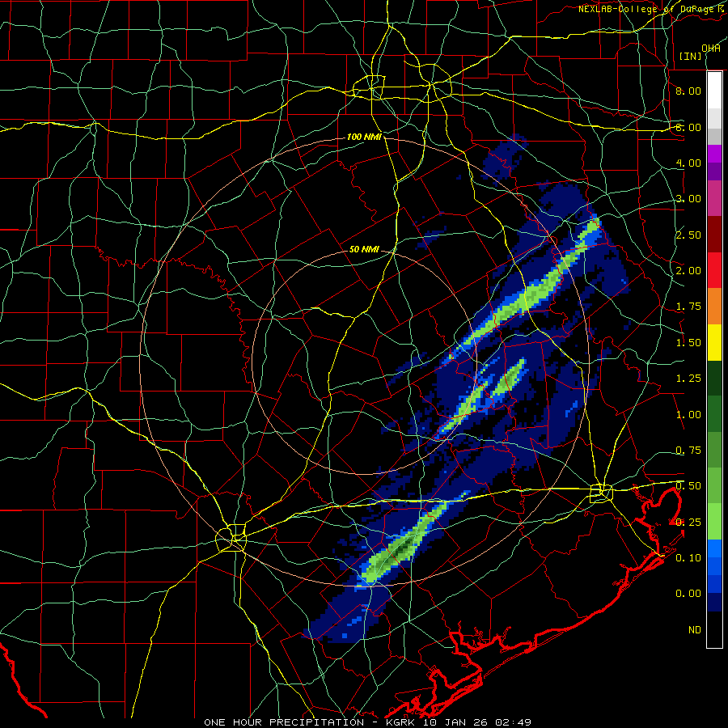Click the 1.00 legend value
This screenshot has height=728, width=728.
[x=688, y=415]
